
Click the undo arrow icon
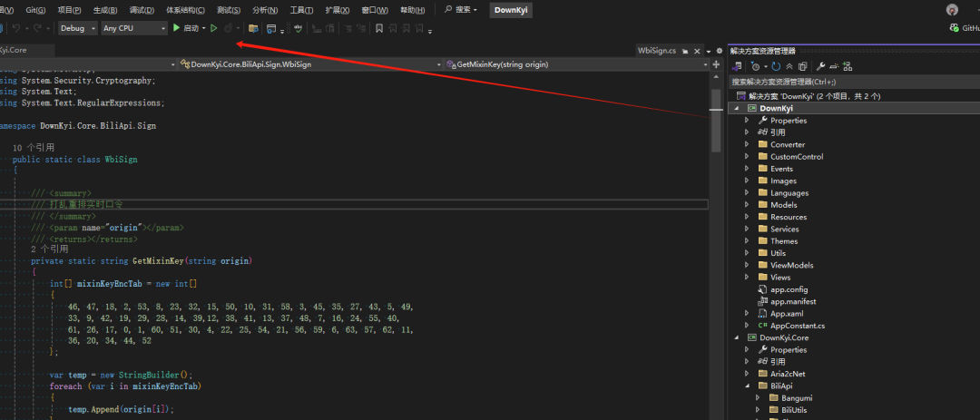coord(16,28)
